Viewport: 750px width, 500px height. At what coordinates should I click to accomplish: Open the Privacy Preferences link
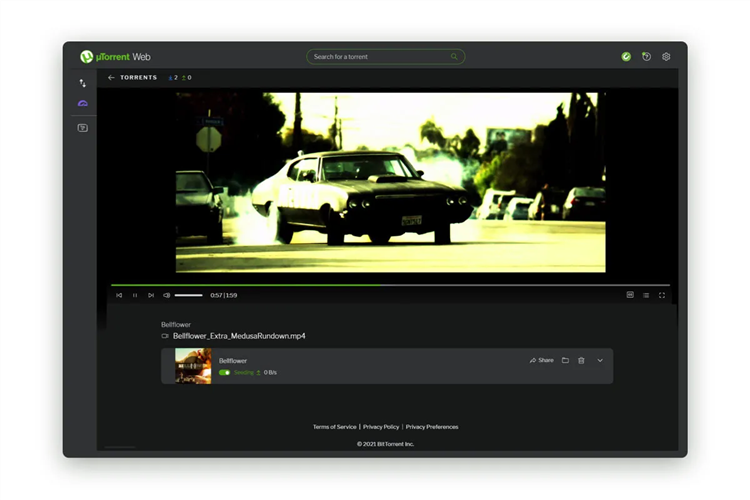pyautogui.click(x=432, y=427)
